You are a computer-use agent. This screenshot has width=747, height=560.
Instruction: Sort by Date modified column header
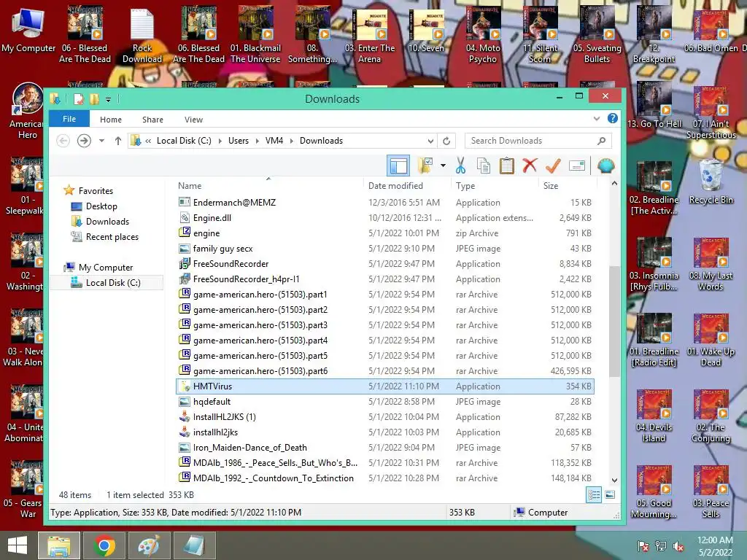(395, 186)
